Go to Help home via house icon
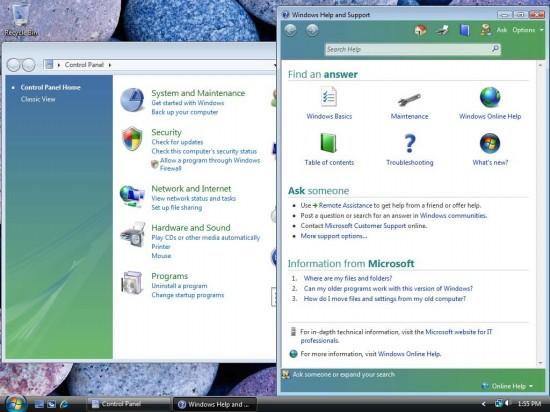The height and width of the screenshot is (412, 550). [x=421, y=30]
